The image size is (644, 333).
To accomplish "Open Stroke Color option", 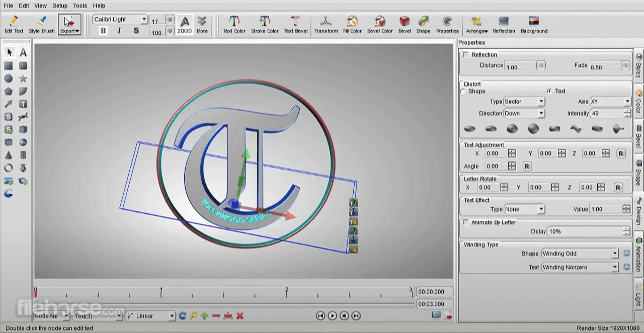I will point(265,25).
